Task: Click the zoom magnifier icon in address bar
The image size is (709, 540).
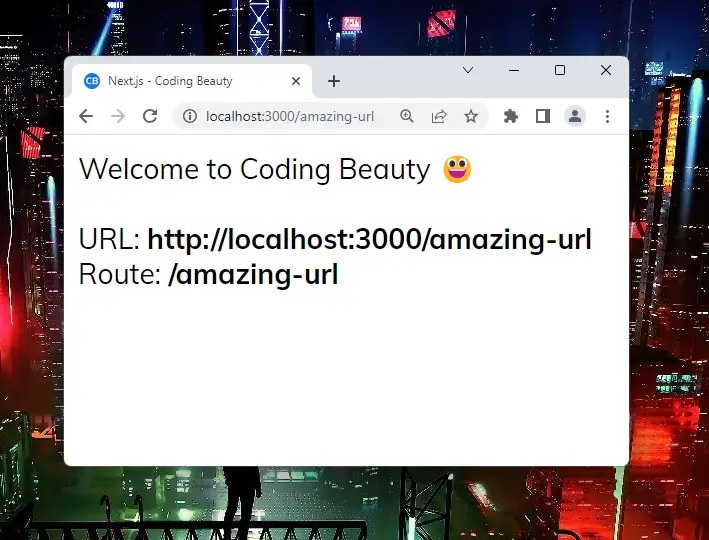Action: (406, 116)
